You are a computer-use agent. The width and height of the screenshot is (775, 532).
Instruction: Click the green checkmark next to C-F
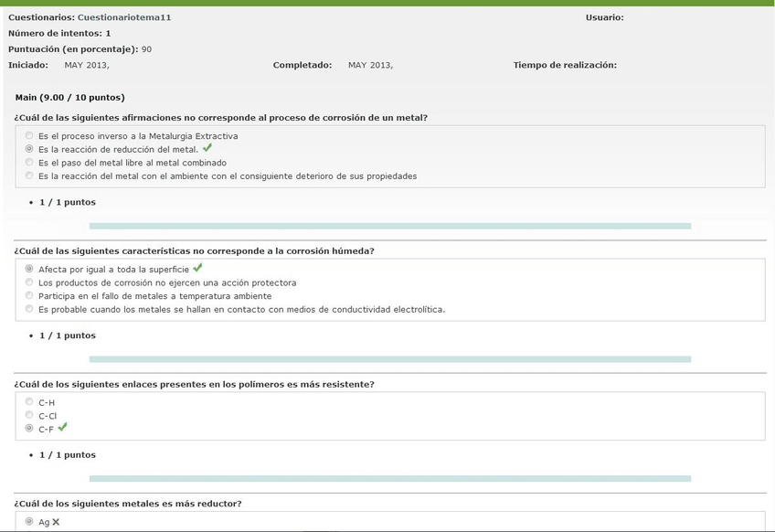click(x=62, y=427)
